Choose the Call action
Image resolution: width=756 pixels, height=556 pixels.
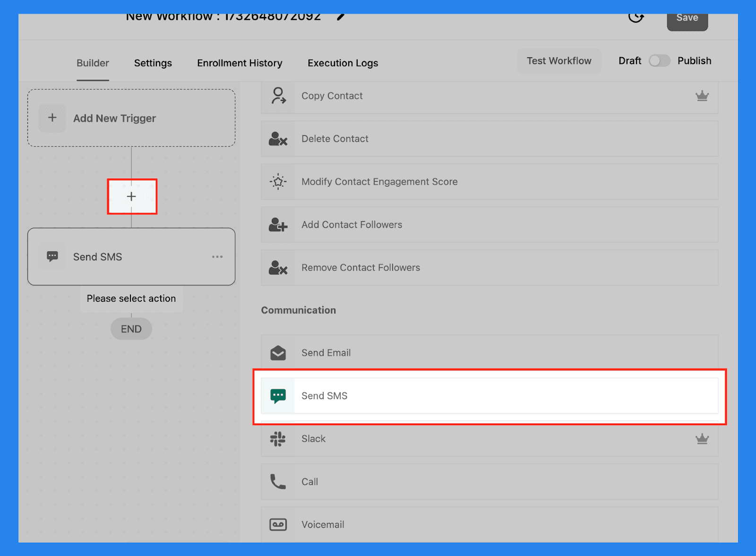tap(490, 482)
